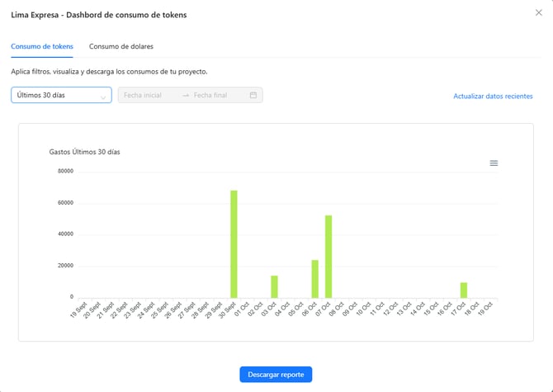Select the 07 Oct chart bar
Image resolution: width=553 pixels, height=392 pixels.
(x=328, y=256)
